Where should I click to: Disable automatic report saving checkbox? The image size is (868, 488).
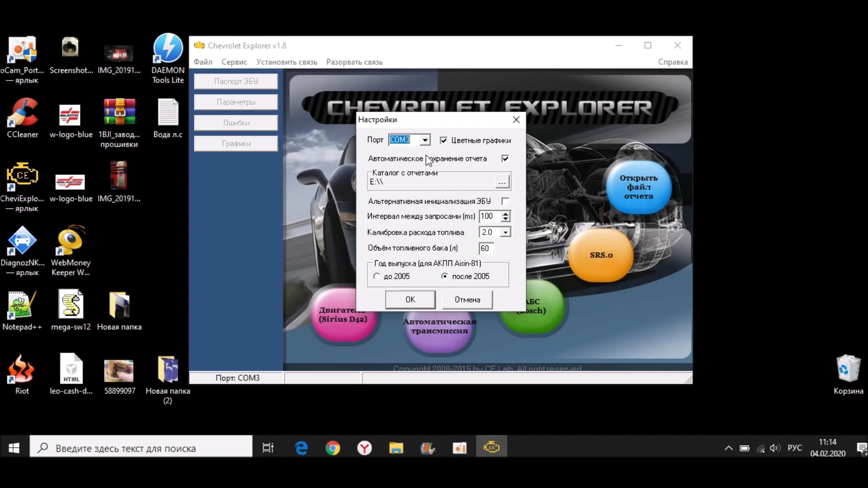point(505,159)
